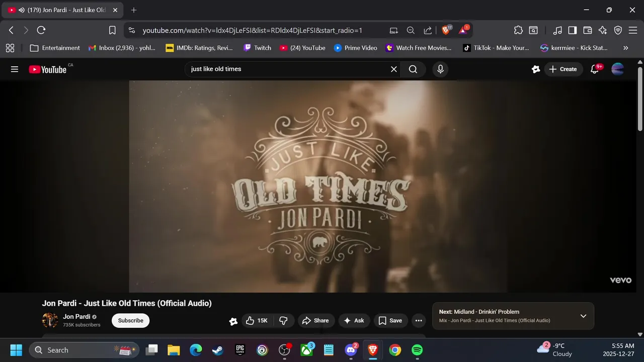The width and height of the screenshot is (644, 362).
Task: Open the Twitch bookmark
Action: click(x=257, y=48)
